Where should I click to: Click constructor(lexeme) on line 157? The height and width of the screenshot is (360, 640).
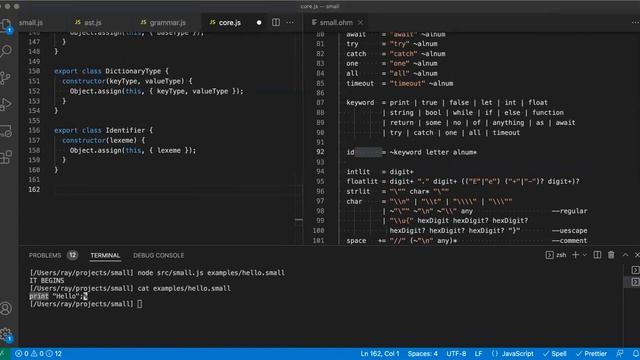(x=99, y=140)
